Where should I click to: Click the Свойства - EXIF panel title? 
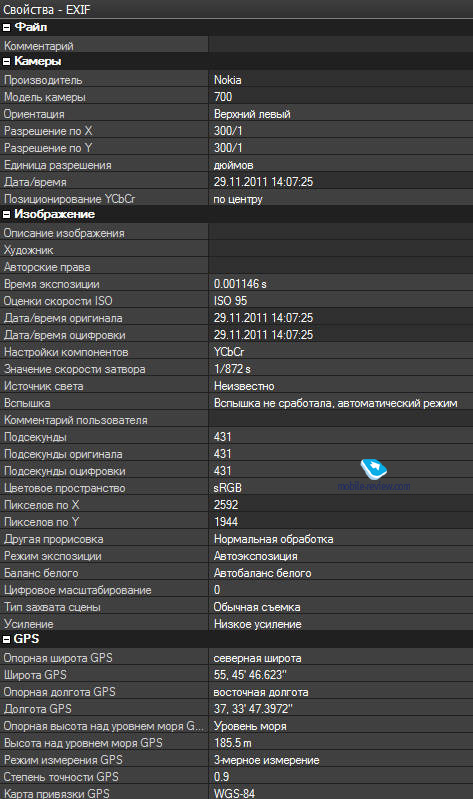(x=47, y=9)
